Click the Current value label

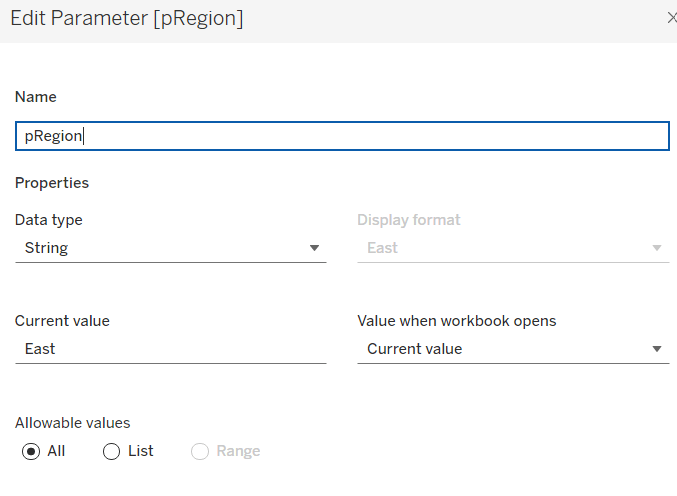point(62,321)
